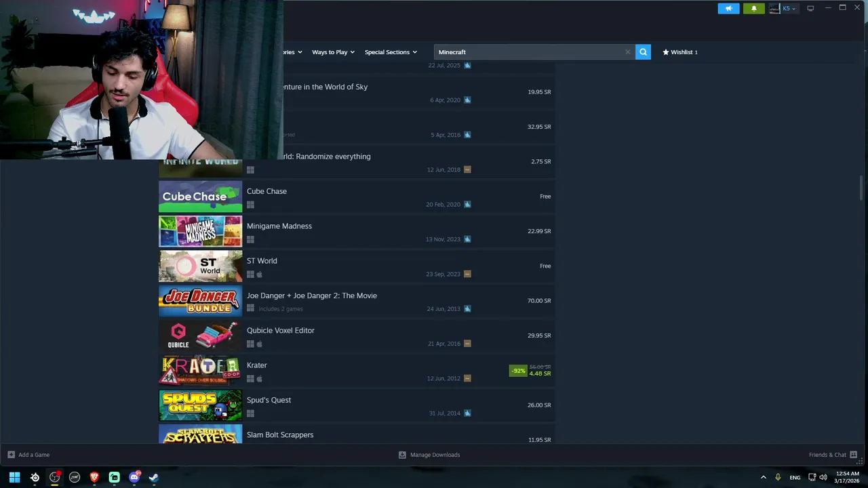The image size is (868, 488).
Task: Click Krater Steam Deck compatibility icon
Action: click(x=467, y=378)
